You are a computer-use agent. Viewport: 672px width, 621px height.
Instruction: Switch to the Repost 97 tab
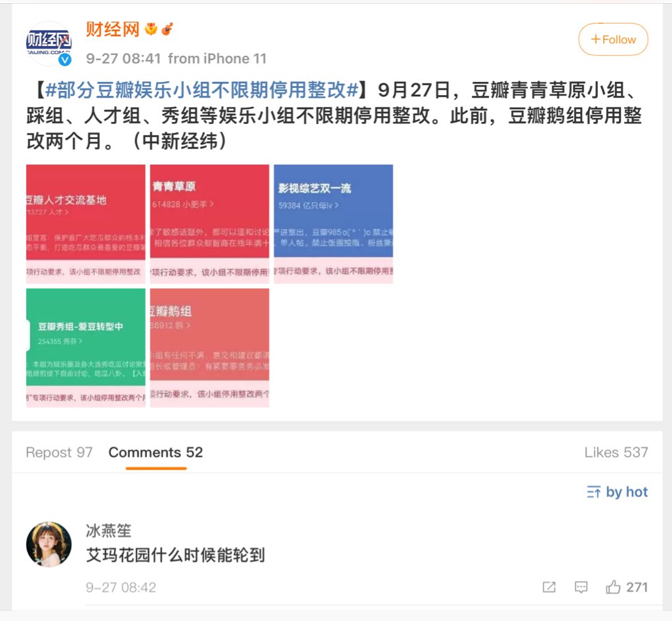(59, 452)
